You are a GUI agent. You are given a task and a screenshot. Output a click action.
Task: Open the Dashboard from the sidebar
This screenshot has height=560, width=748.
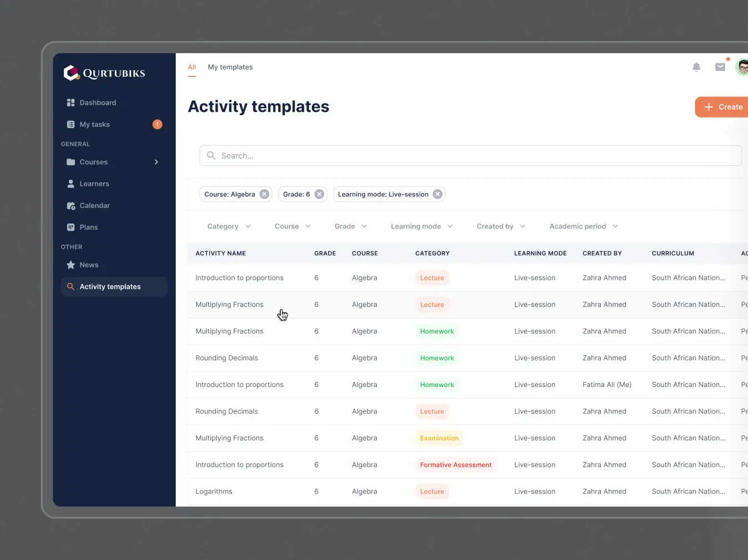pos(98,103)
